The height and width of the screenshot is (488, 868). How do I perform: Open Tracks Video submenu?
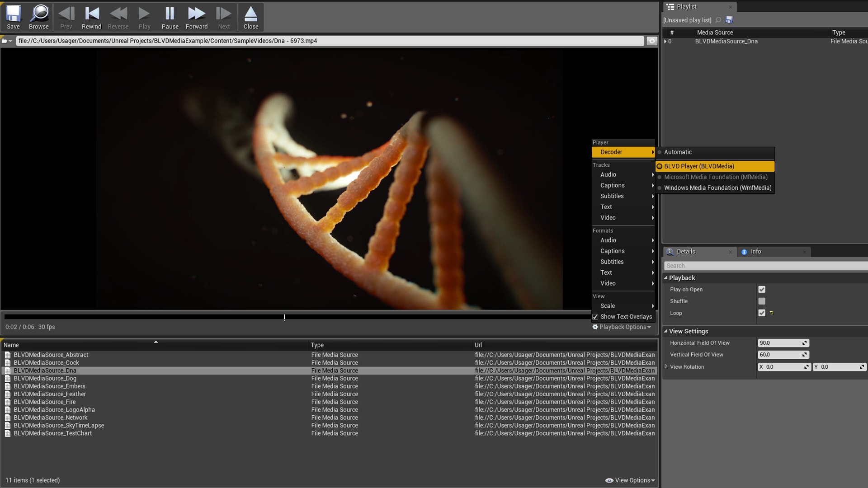[x=623, y=218]
